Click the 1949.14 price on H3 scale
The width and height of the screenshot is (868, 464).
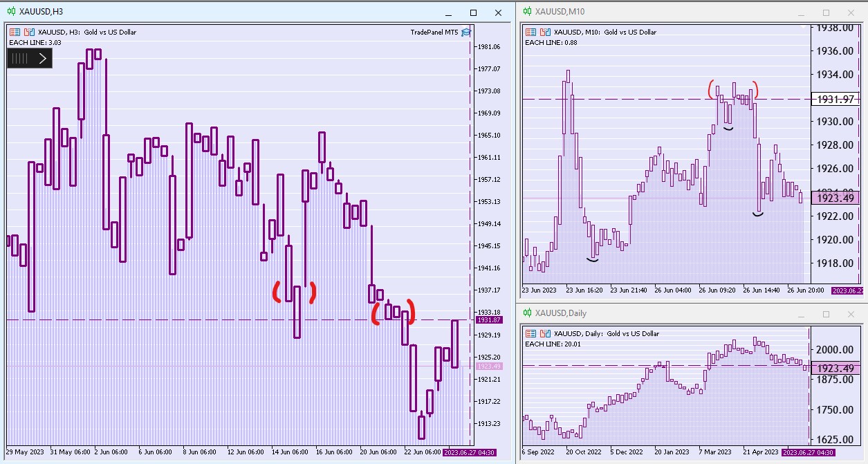coord(489,223)
